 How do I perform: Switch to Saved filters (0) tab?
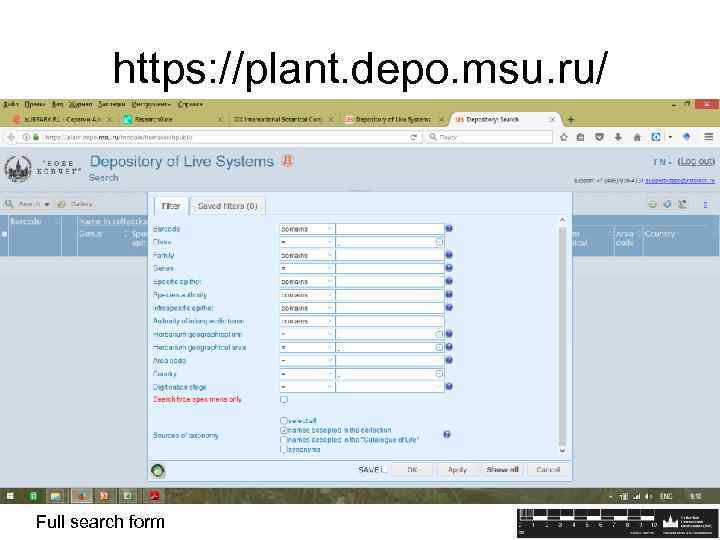(x=227, y=206)
